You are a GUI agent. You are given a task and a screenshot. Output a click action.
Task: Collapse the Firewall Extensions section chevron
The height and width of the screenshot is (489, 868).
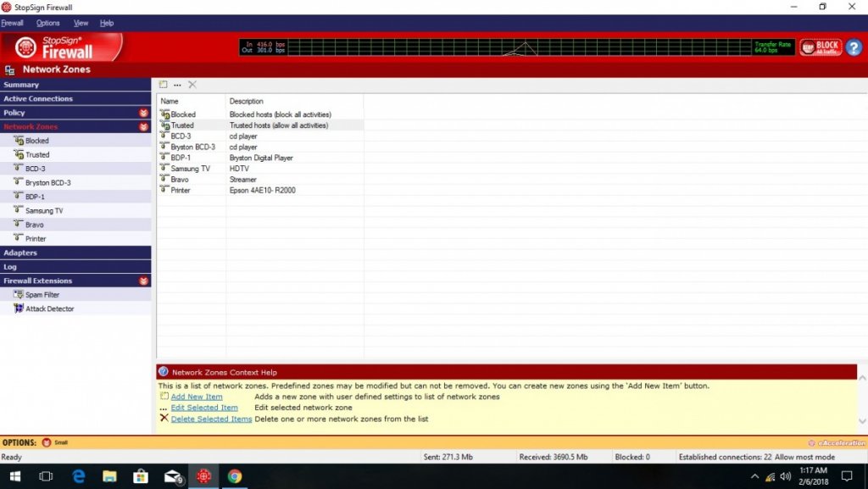pos(143,281)
